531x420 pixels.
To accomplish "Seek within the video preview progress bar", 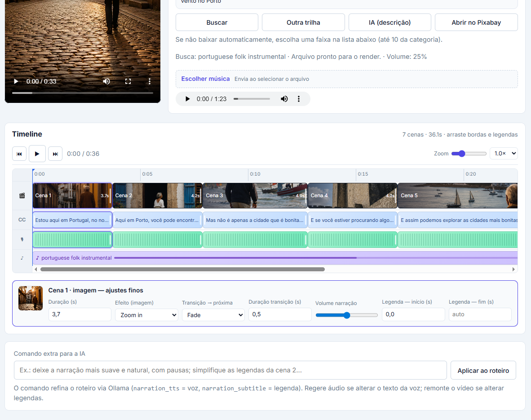I will 83,93.
